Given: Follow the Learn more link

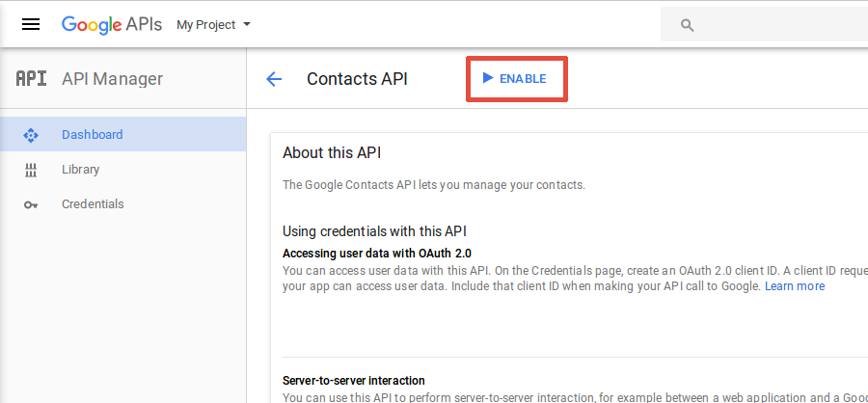Looking at the screenshot, I should click(x=795, y=286).
